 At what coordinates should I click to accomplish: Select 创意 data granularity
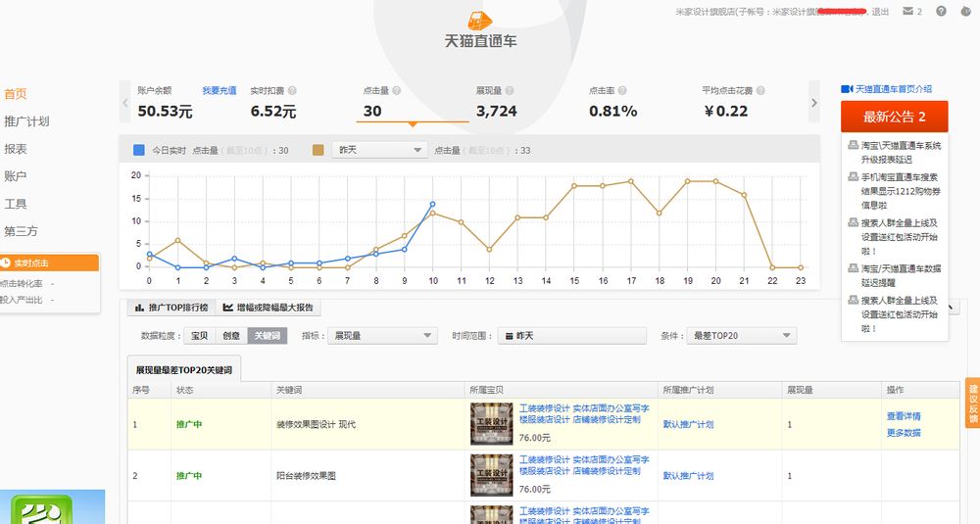[x=231, y=335]
